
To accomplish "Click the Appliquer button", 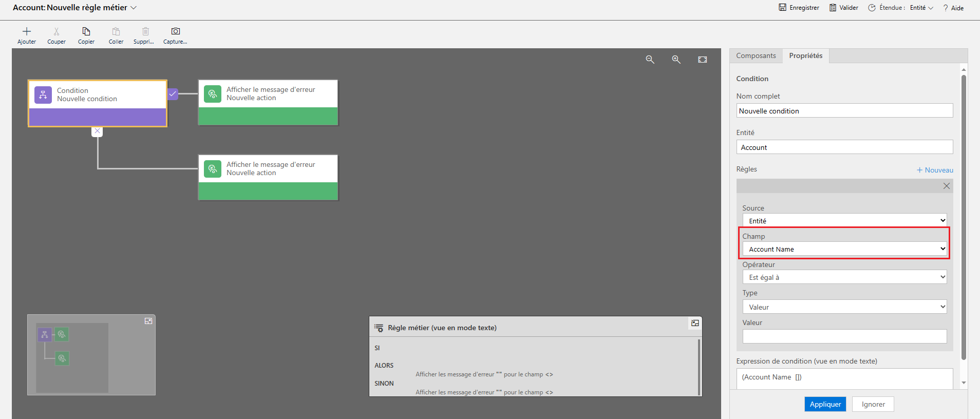I will [x=825, y=404].
